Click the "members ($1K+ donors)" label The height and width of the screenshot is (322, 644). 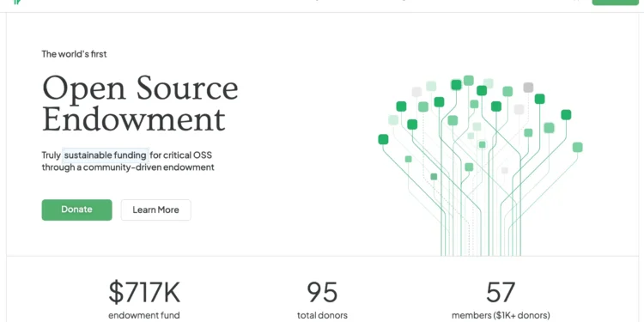[x=501, y=315]
